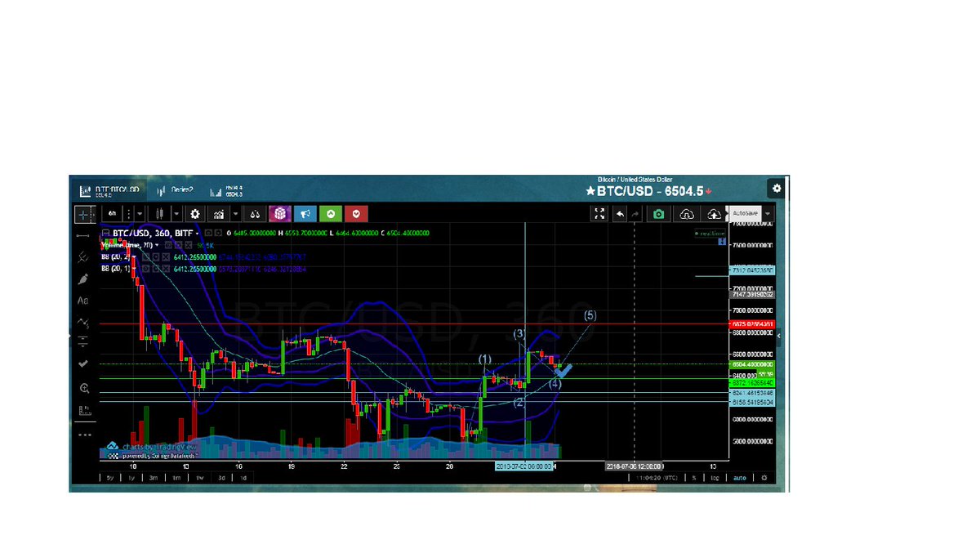This screenshot has width=980, height=535.
Task: Open the indicators menu
Action: point(218,214)
